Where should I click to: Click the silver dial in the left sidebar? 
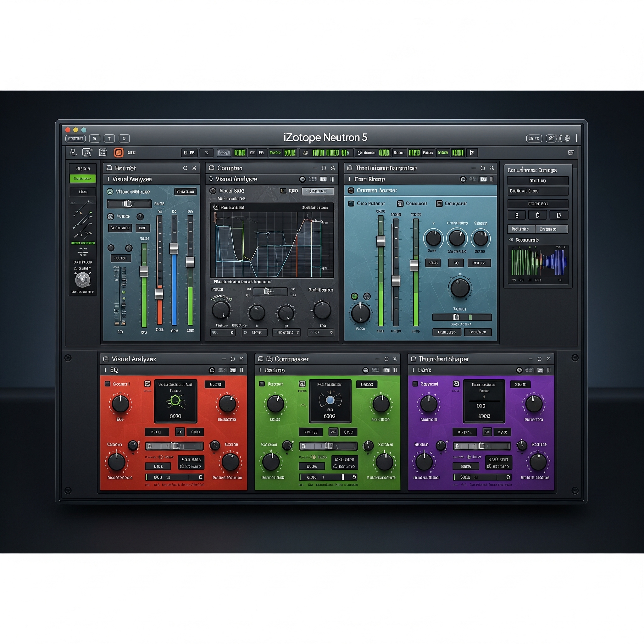click(82, 280)
